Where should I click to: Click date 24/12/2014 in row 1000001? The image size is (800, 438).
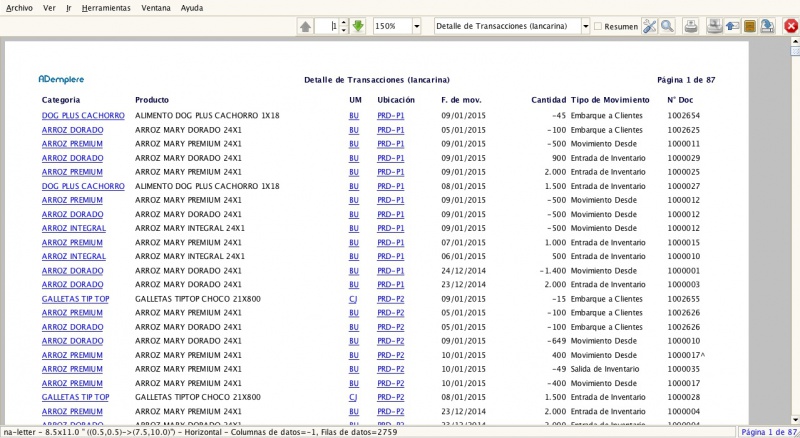coord(464,271)
